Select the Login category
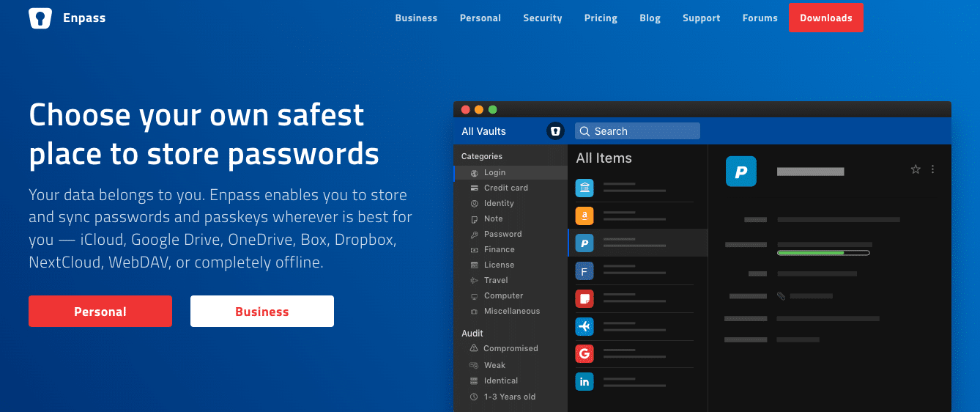 coord(511,172)
